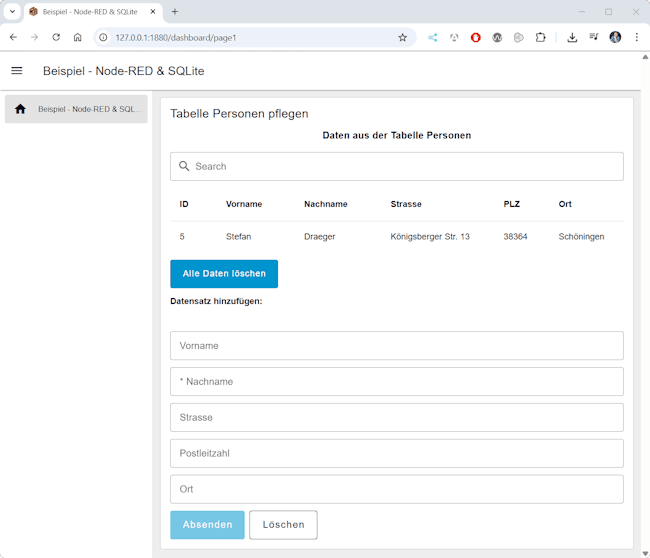Click the Datensatz hinzufügen: label
Viewport: 650px width, 558px height.
216,301
